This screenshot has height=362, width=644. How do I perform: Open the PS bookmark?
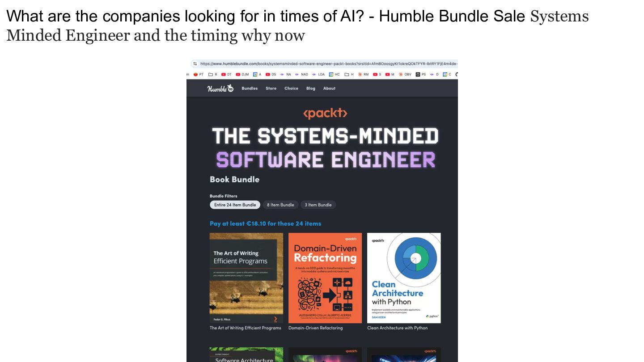pyautogui.click(x=421, y=75)
